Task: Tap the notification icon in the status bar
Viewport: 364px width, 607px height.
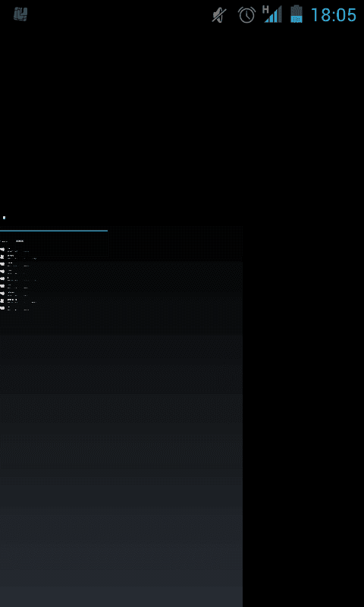Action: coord(20,14)
